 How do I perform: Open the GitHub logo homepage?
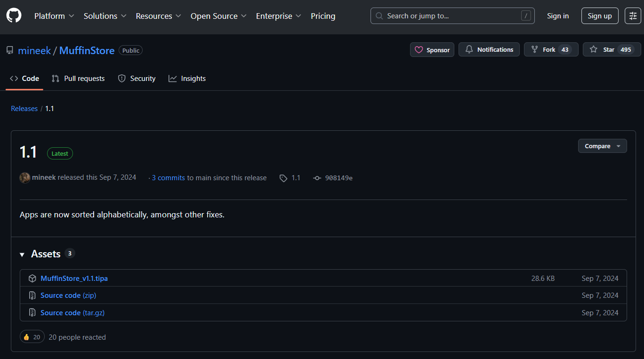14,16
